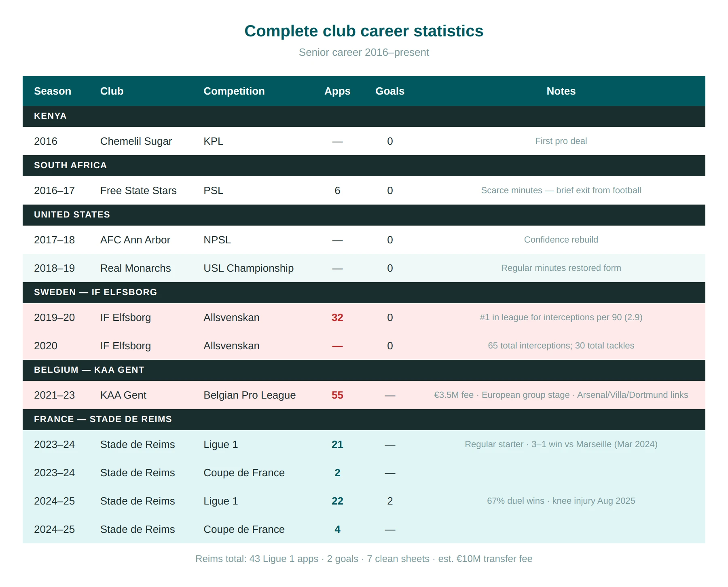The image size is (728, 587).
Task: Select the "FRANCE — STADE DE REIMS" section heading
Action: [x=103, y=419]
